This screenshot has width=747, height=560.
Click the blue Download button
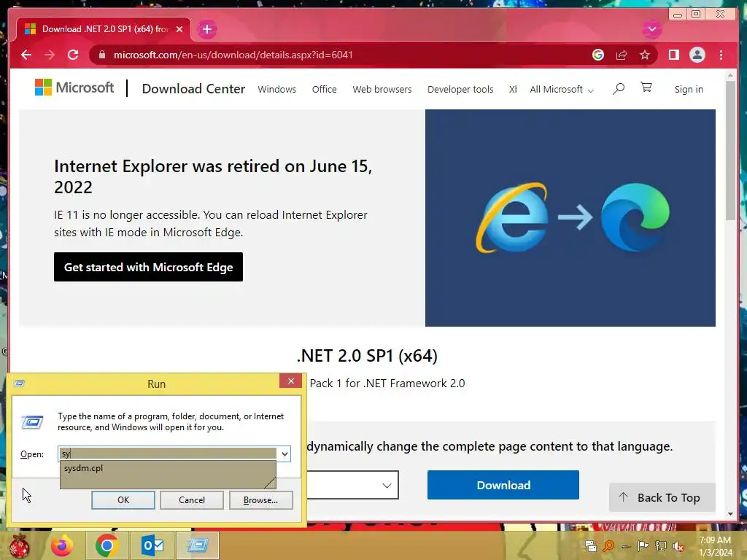(503, 485)
